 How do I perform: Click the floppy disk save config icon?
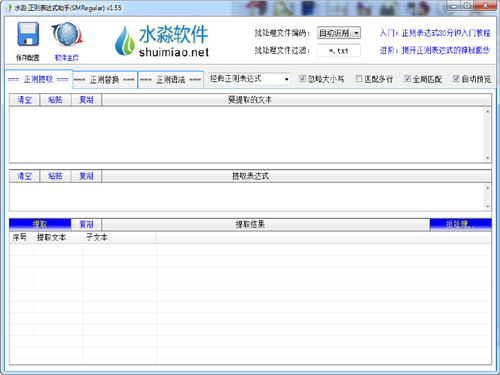coord(28,34)
